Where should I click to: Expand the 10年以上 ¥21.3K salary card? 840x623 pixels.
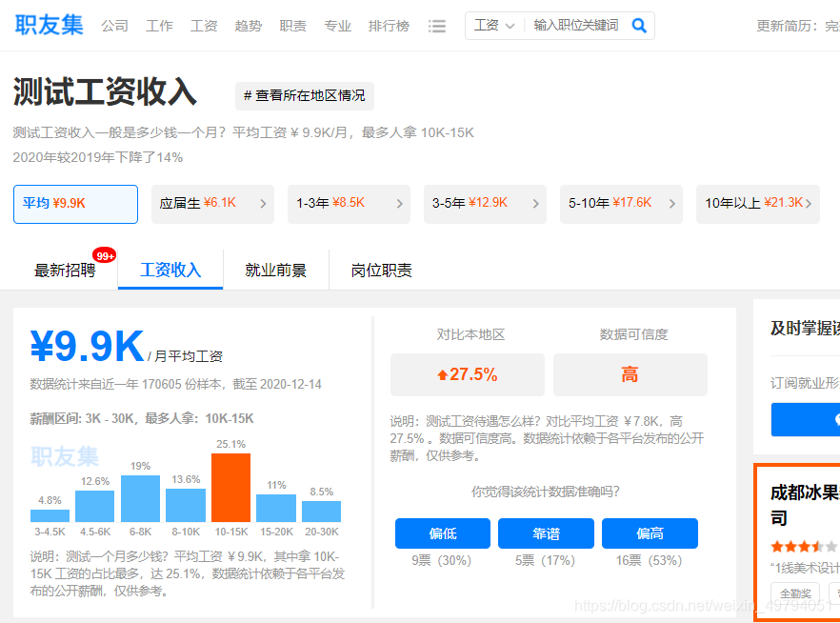[x=757, y=203]
